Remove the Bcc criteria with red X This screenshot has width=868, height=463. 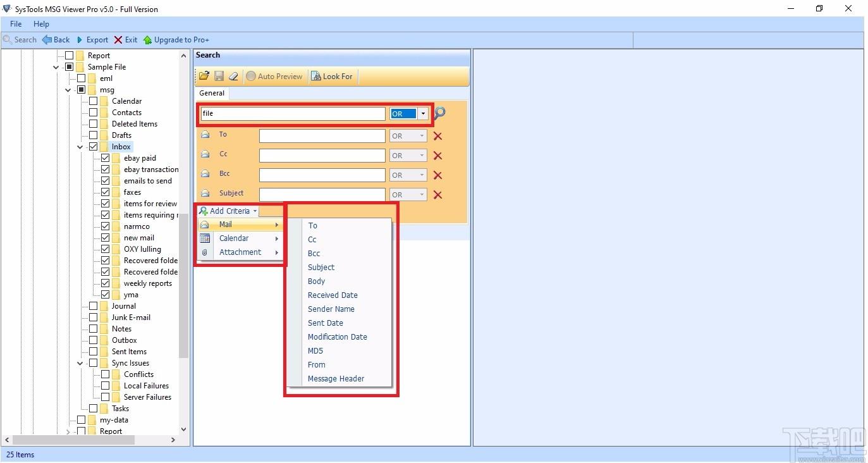click(437, 175)
